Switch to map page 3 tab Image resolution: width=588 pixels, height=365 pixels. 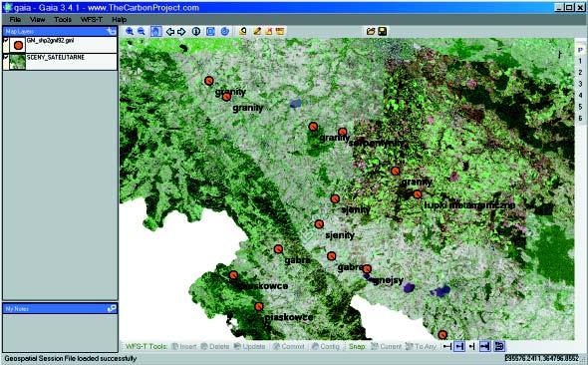coord(580,84)
